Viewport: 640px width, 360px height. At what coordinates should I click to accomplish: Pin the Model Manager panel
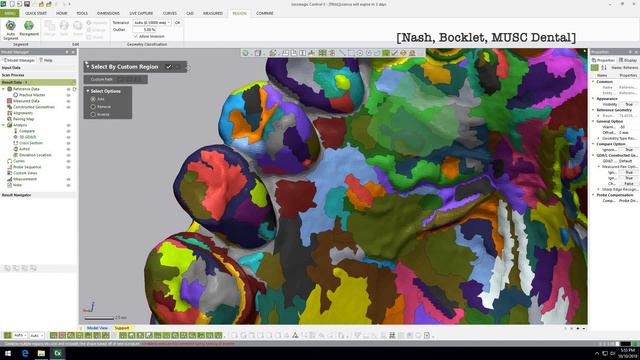[x=67, y=52]
